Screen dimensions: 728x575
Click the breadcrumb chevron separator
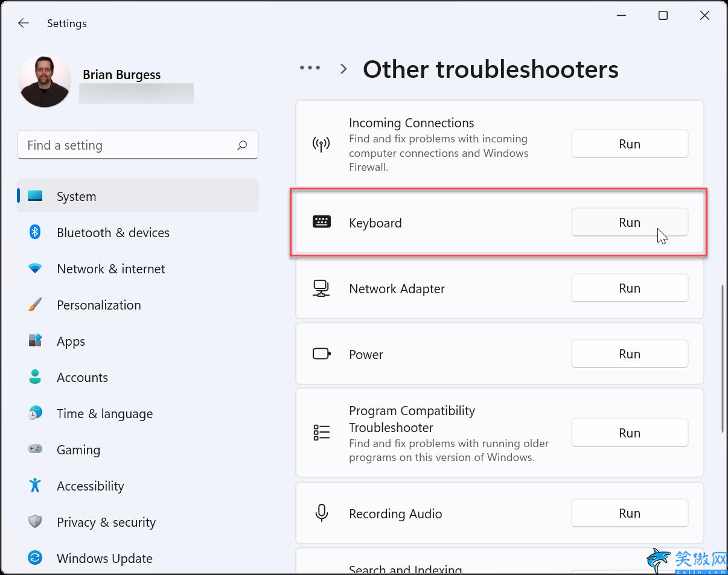(343, 69)
